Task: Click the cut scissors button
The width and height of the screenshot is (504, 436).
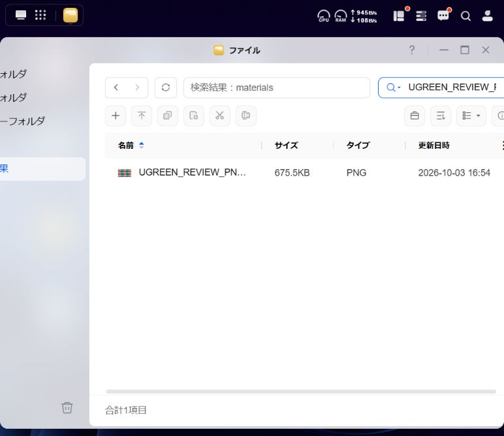Action: click(219, 116)
